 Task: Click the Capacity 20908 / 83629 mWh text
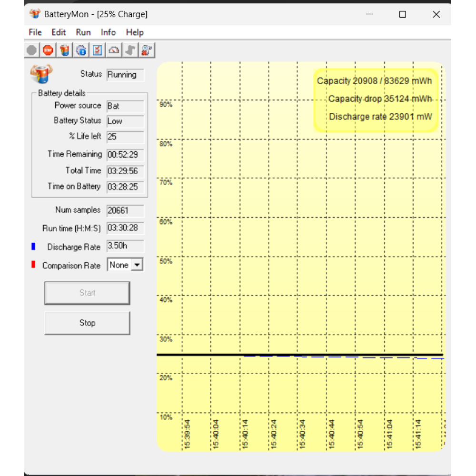tap(374, 81)
